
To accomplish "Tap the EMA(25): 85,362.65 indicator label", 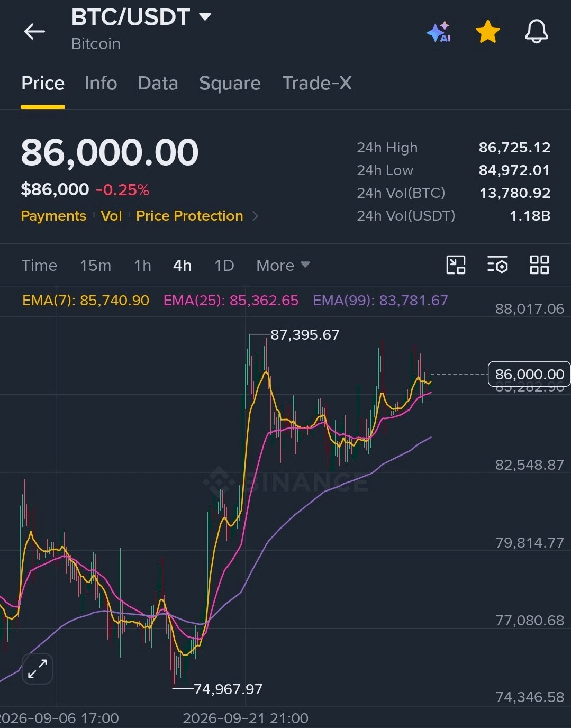I will [x=231, y=301].
